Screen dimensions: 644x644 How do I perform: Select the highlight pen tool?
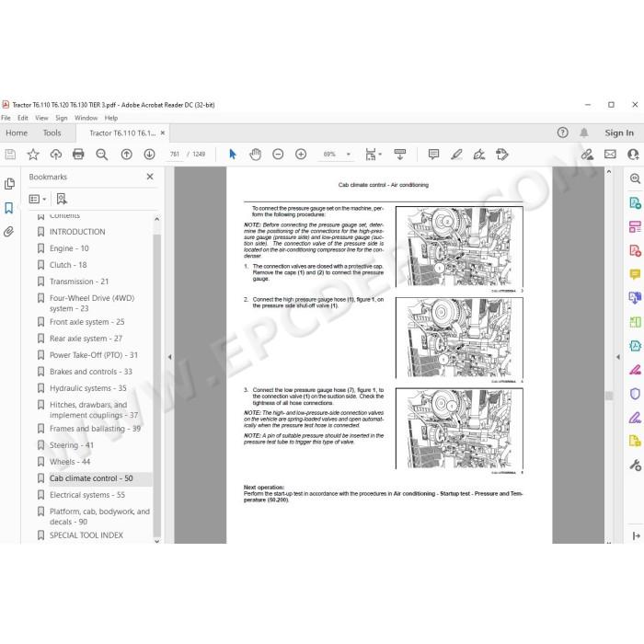[456, 155]
